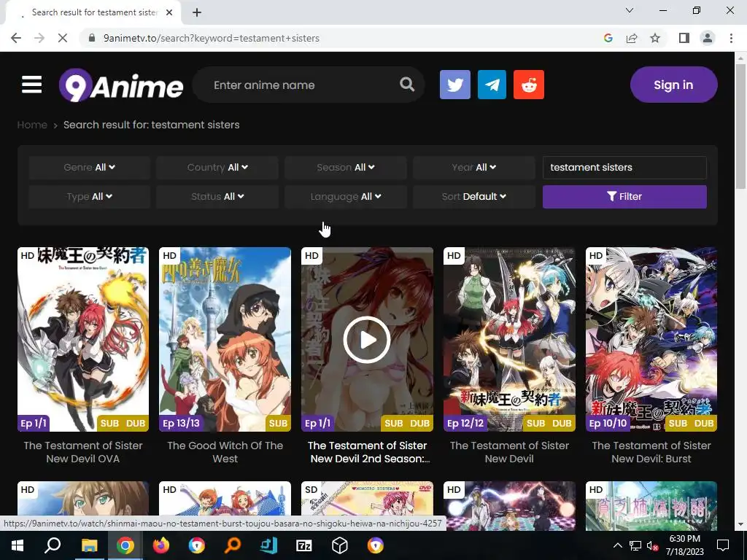Play the New Devil 2nd Season poster
Image resolution: width=747 pixels, height=560 pixels.
367,339
